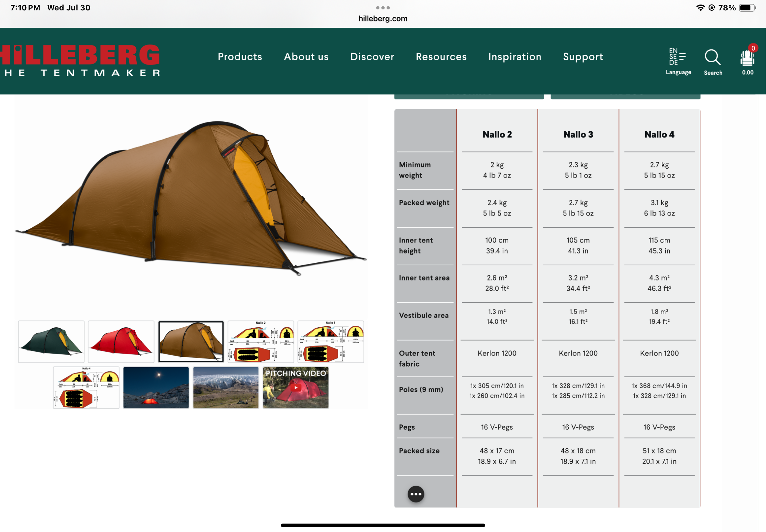
Task: Tap hilleberg.com address bar
Action: (x=383, y=19)
